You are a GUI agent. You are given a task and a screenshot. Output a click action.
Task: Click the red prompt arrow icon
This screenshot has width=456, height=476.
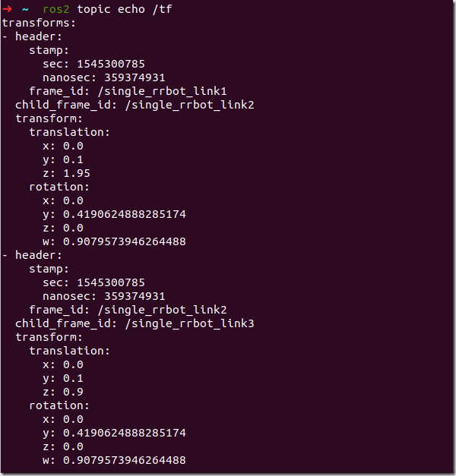click(7, 9)
